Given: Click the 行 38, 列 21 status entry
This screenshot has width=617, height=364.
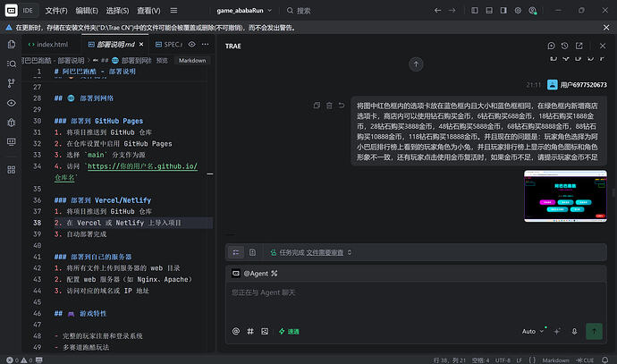Looking at the screenshot, I should (450, 360).
